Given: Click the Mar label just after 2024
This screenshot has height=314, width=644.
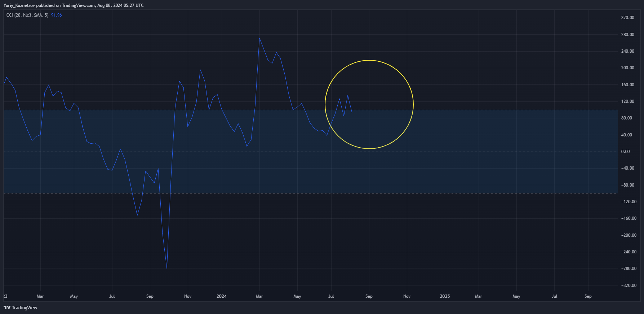Looking at the screenshot, I should click(259, 296).
